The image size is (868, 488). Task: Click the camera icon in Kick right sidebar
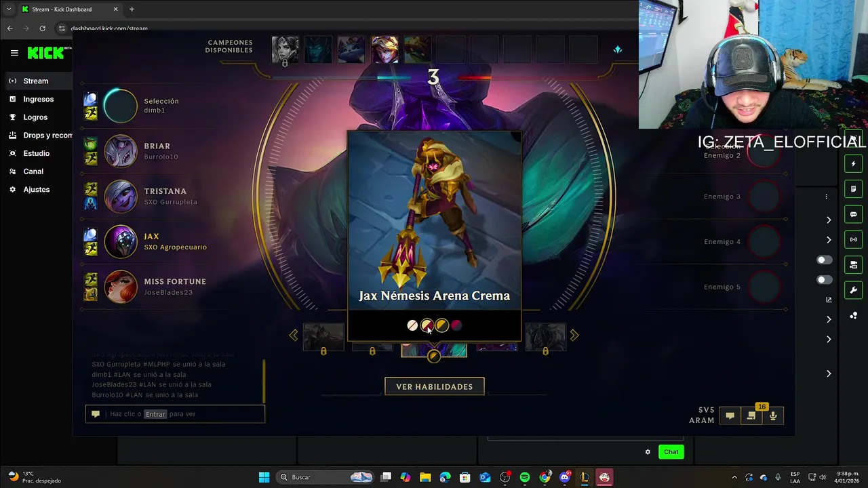tap(853, 265)
